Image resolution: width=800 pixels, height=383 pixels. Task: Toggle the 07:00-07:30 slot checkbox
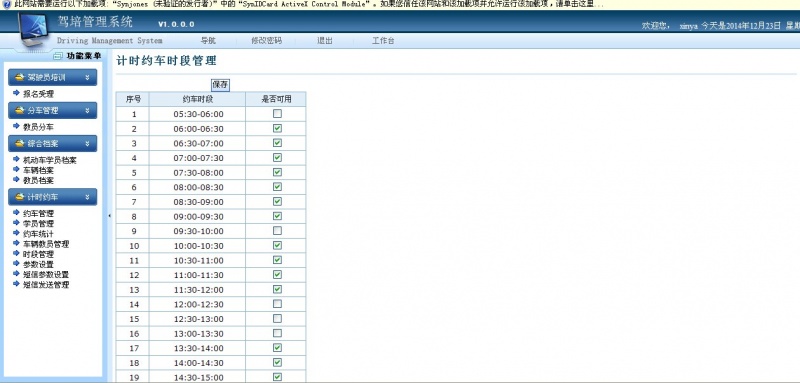pos(277,158)
